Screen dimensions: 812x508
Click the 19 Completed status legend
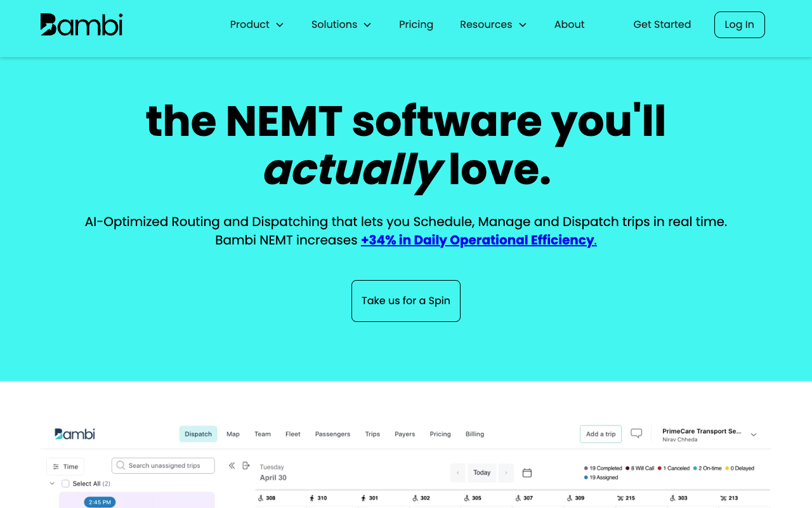603,468
